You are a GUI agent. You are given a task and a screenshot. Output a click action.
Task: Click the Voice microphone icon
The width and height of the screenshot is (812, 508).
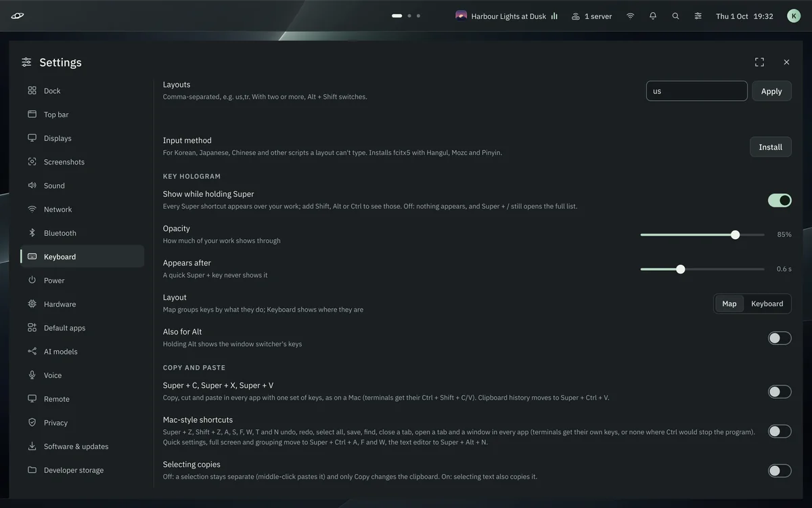tap(32, 375)
